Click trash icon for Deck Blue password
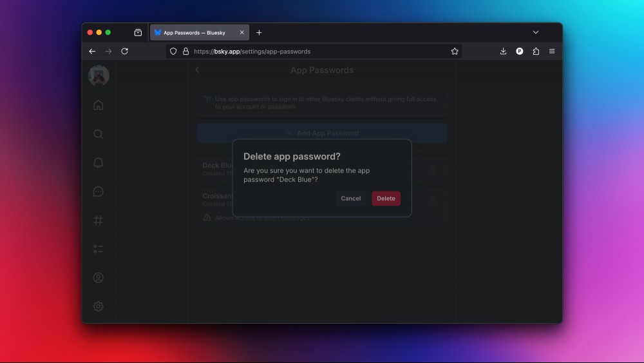 coord(433,170)
